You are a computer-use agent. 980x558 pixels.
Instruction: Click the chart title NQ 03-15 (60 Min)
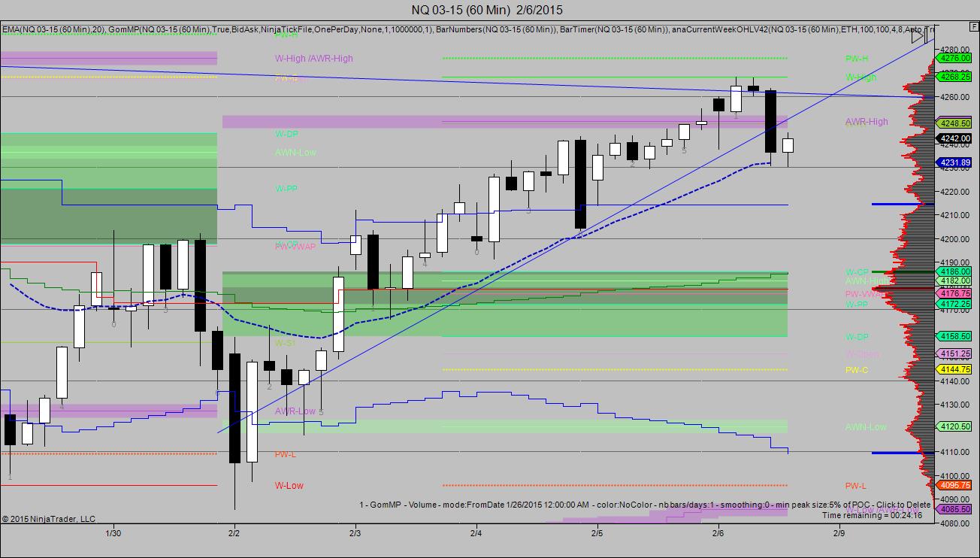[x=487, y=10]
